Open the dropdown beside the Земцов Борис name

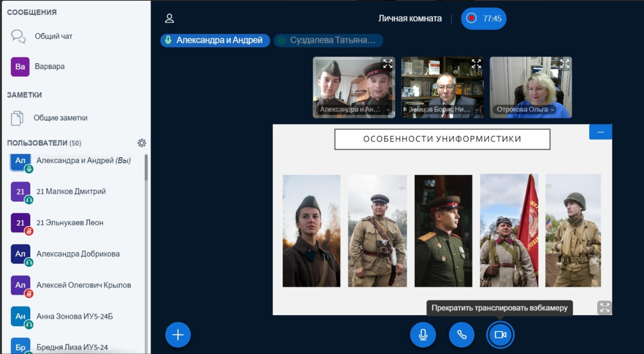[477, 110]
